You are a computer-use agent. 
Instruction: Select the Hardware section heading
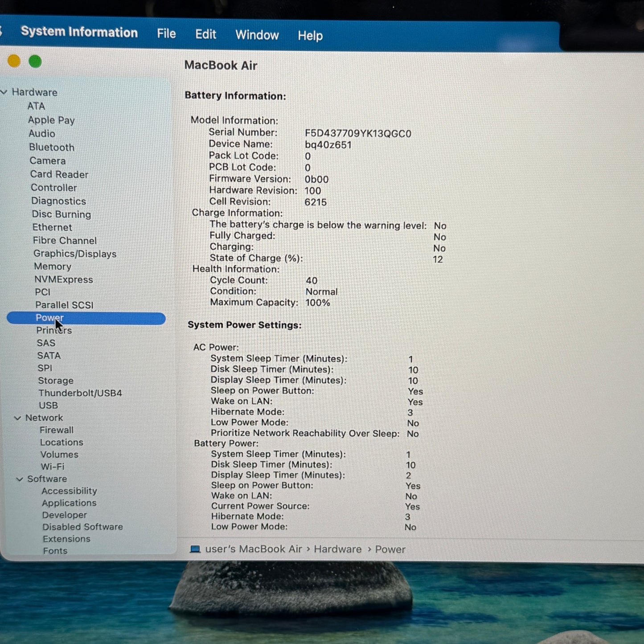pyautogui.click(x=34, y=92)
